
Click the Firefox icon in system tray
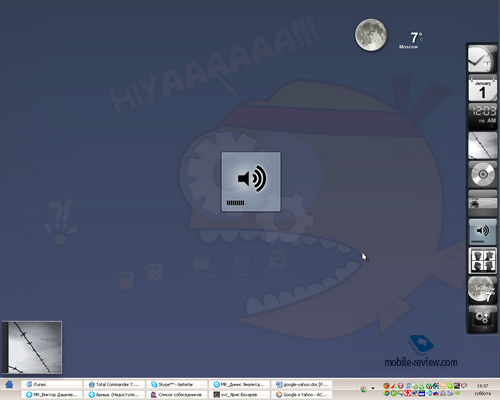pos(387,386)
